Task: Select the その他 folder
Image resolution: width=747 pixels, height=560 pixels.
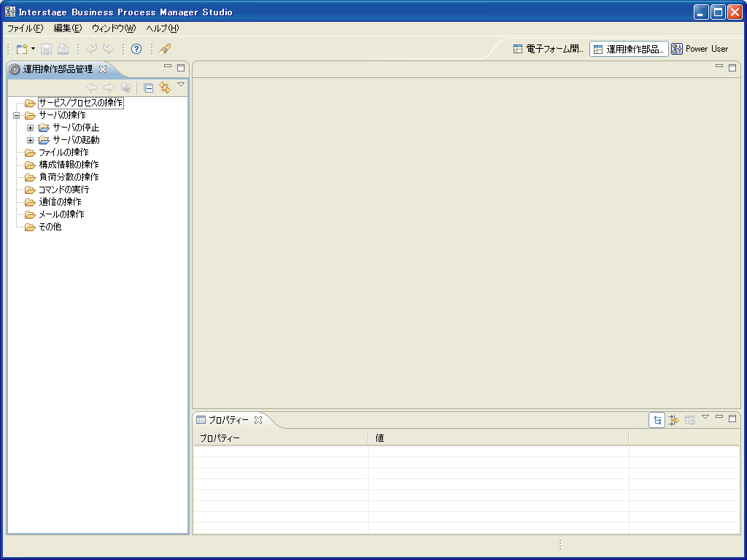Action: coord(50,227)
